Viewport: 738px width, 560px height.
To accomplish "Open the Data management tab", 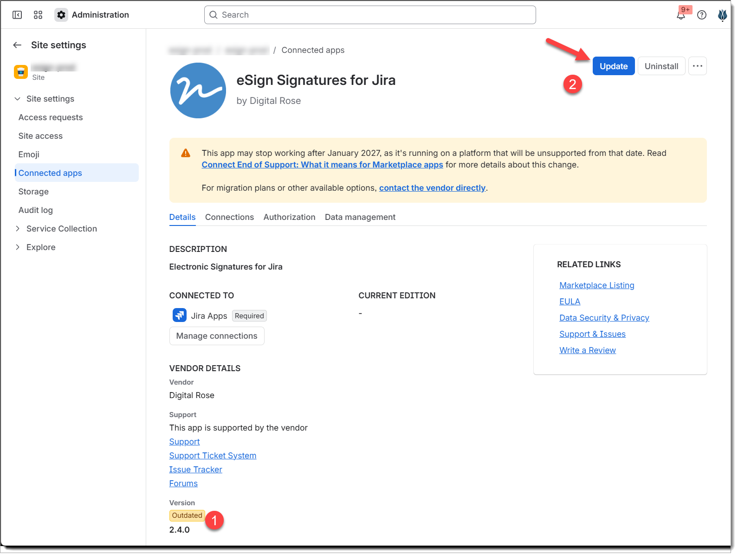I will pyautogui.click(x=360, y=217).
